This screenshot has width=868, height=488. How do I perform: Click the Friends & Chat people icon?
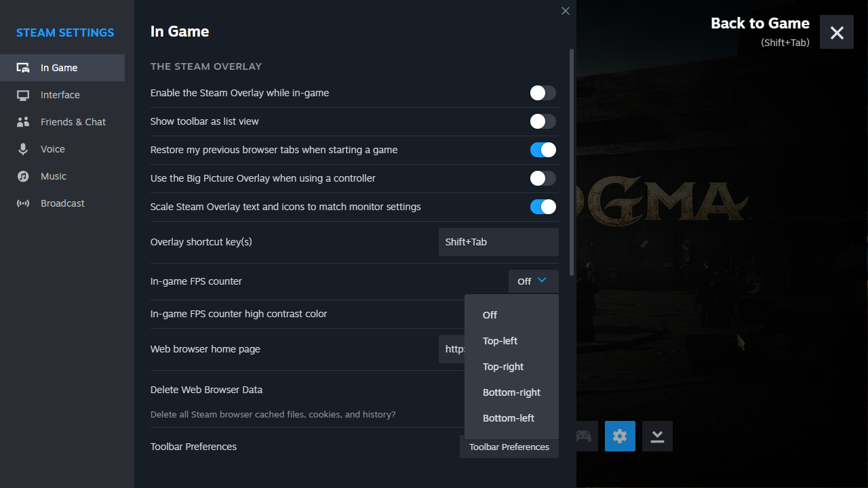point(23,122)
